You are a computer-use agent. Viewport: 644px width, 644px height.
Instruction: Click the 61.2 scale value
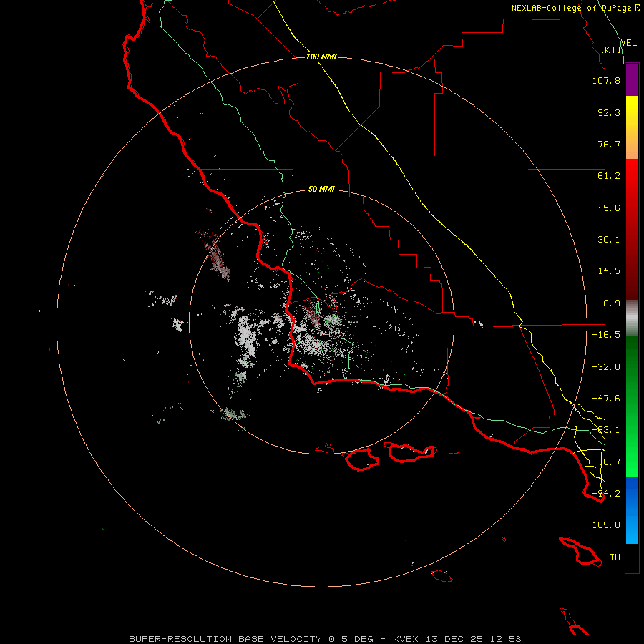pos(609,176)
